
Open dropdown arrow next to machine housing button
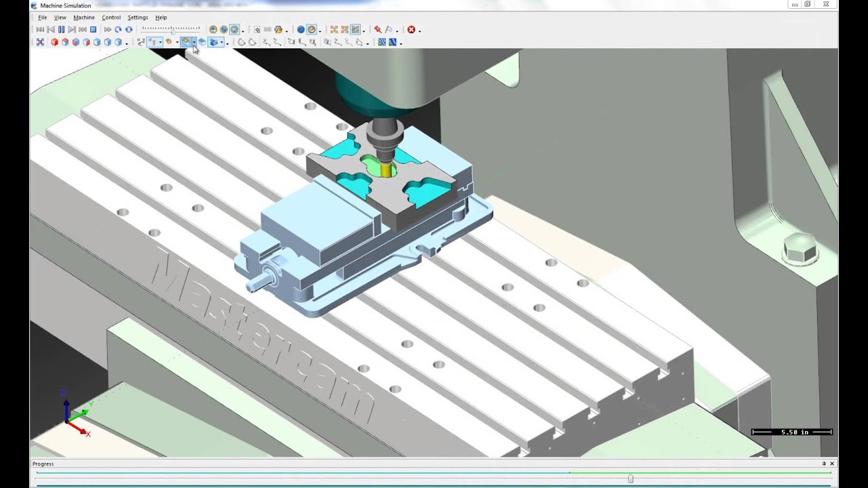tap(222, 43)
